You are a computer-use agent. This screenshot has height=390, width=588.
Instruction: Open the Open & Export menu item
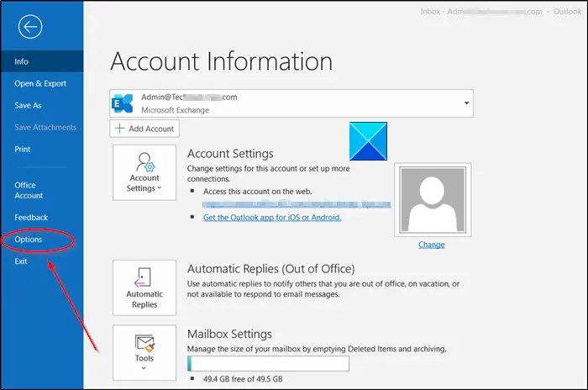pyautogui.click(x=40, y=83)
